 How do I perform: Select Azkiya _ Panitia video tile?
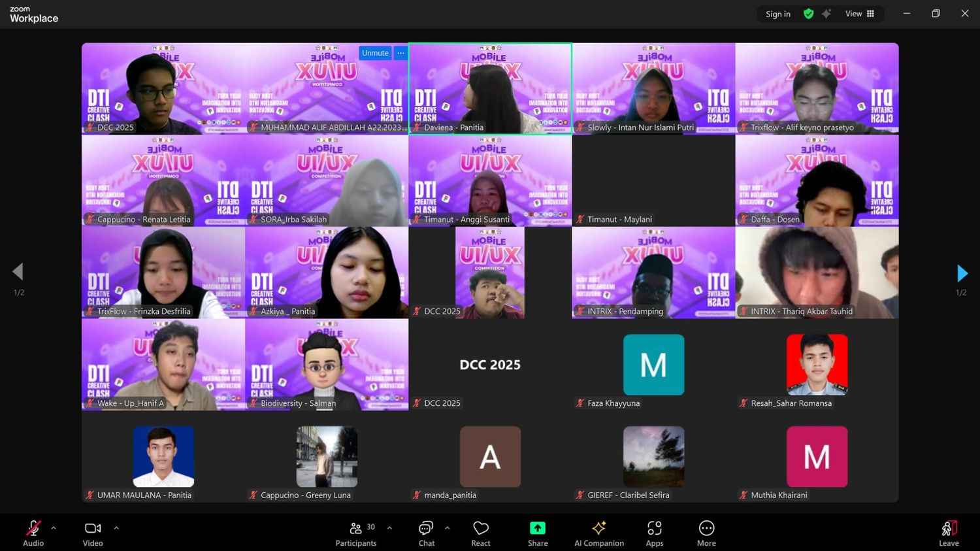pyautogui.click(x=327, y=273)
